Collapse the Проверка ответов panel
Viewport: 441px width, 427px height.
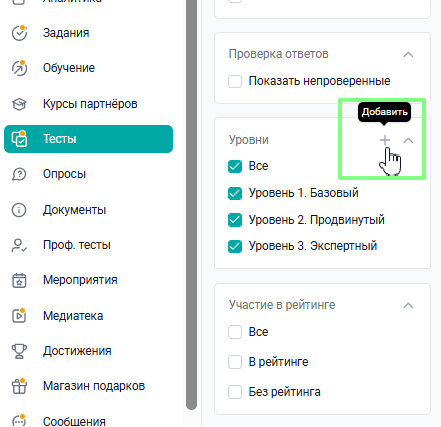(x=408, y=54)
